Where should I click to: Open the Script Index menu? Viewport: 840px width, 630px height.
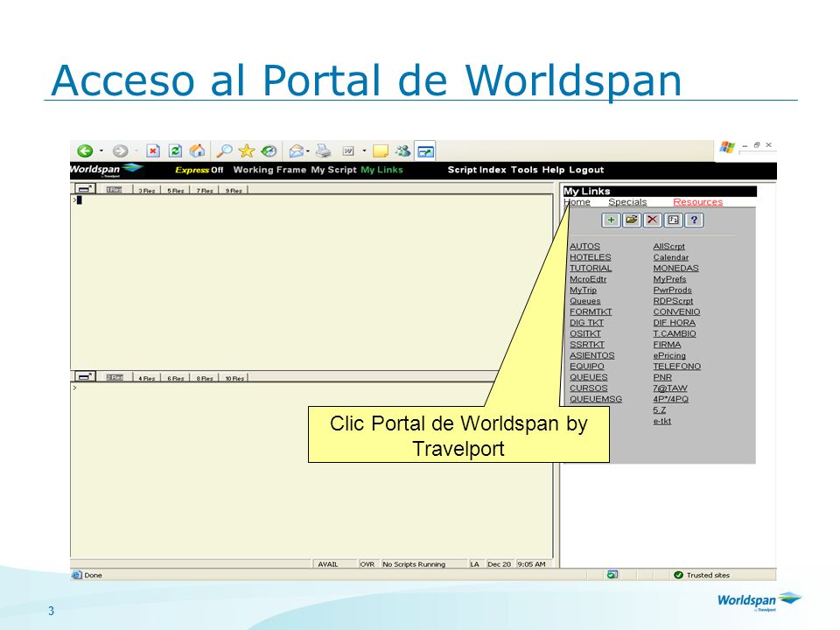click(477, 170)
